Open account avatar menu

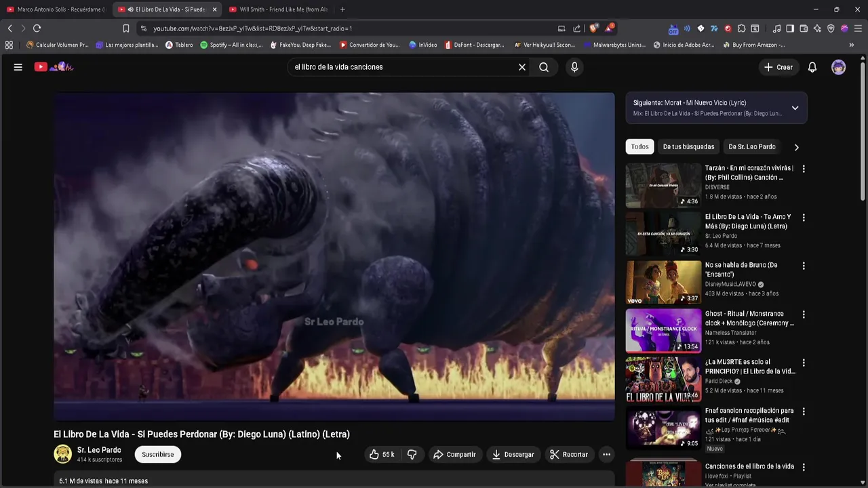[x=839, y=67]
